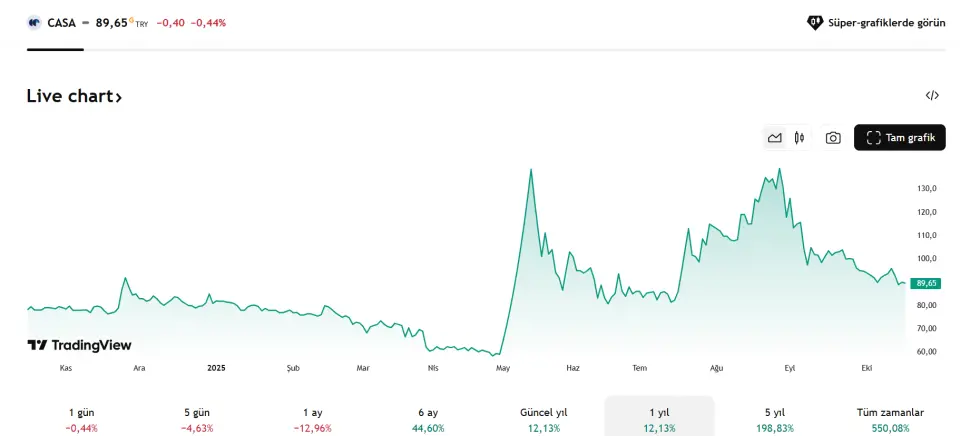Switch chart to area style
This screenshot has height=436, width=960.
775,138
